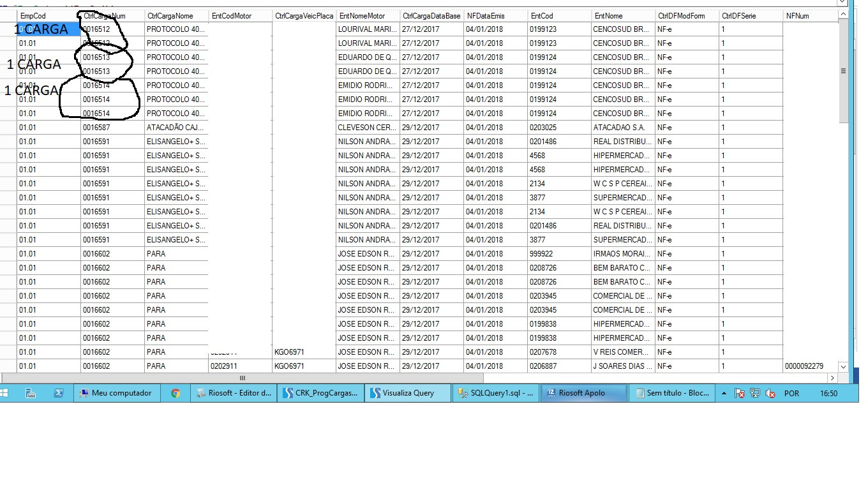
Task: Sort by CtrlCargaNome column header
Action: click(x=176, y=16)
